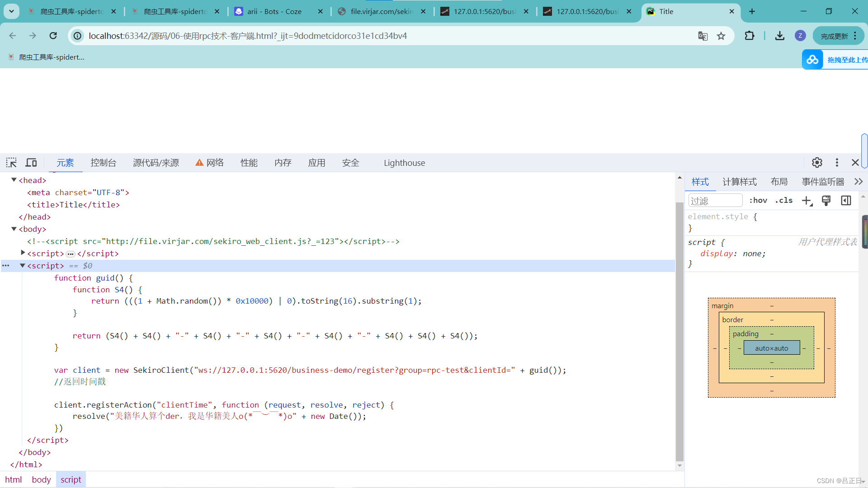Open the 安全 panel tab
This screenshot has width=868, height=488.
pyautogui.click(x=351, y=163)
